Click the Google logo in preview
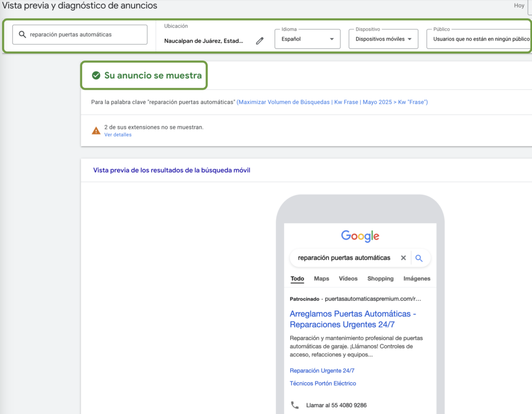This screenshot has height=414, width=532. 360,236
